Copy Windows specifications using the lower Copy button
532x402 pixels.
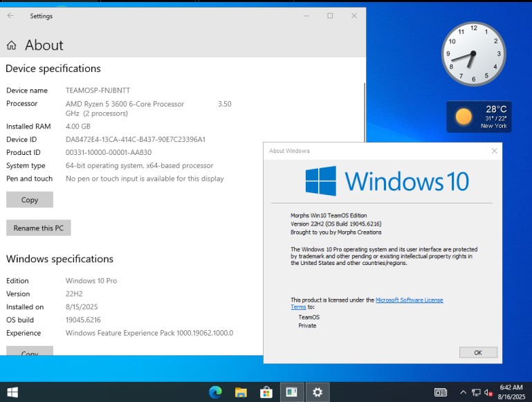coord(30,351)
